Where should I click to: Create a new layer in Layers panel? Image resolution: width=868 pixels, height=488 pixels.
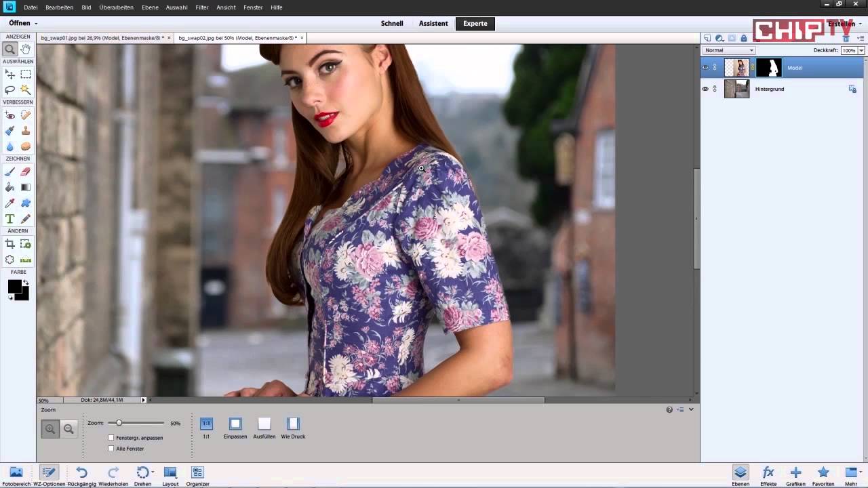[x=707, y=39]
